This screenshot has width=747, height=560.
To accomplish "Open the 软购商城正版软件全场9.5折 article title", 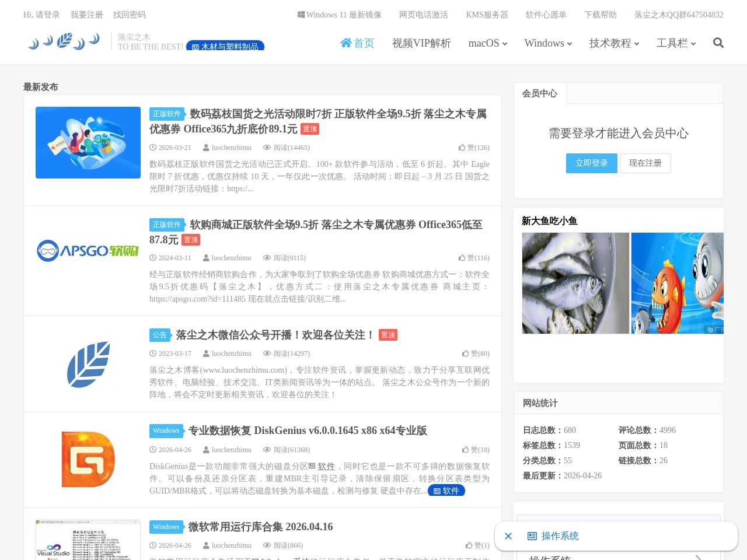I will 316,232.
